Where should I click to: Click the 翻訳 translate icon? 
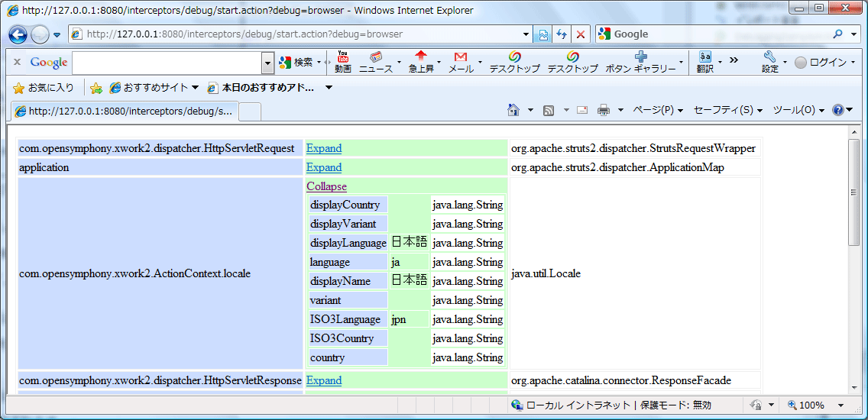[x=705, y=62]
